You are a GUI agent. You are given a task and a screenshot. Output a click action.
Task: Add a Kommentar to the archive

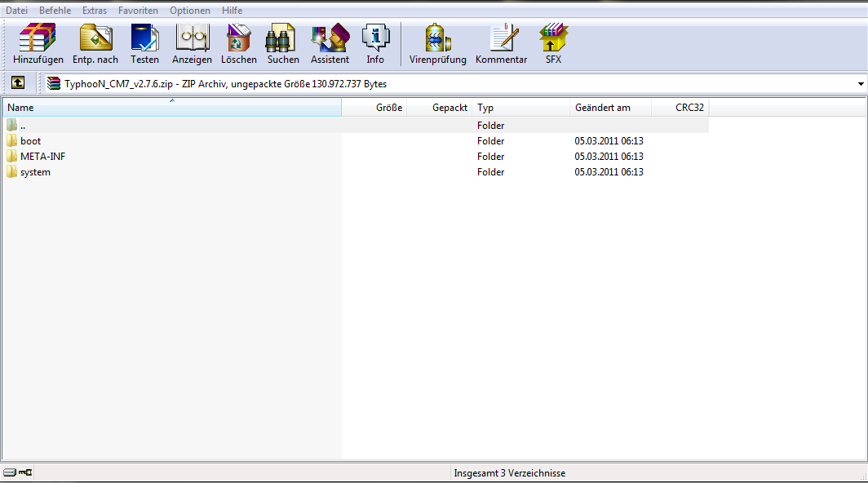[x=501, y=44]
